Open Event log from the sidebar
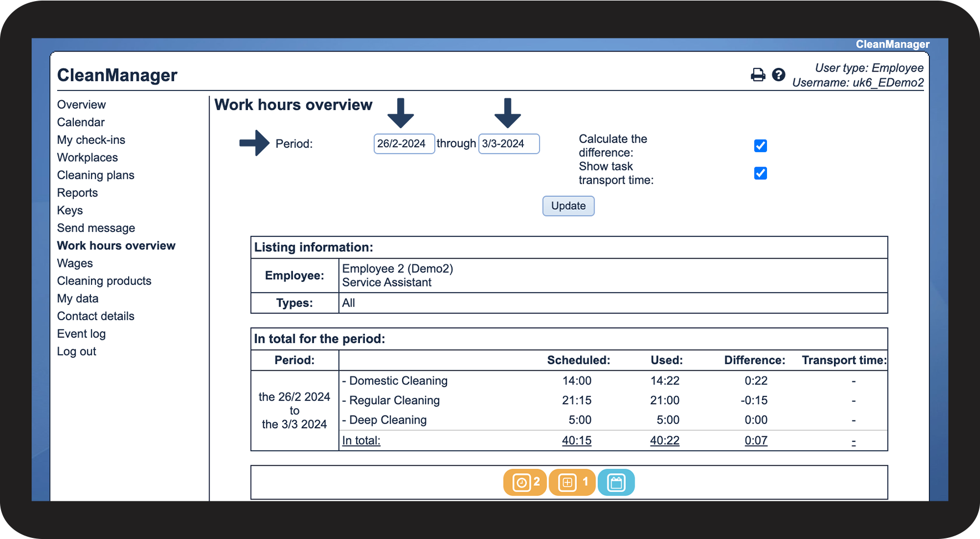Viewport: 980px width, 539px height. 81,334
